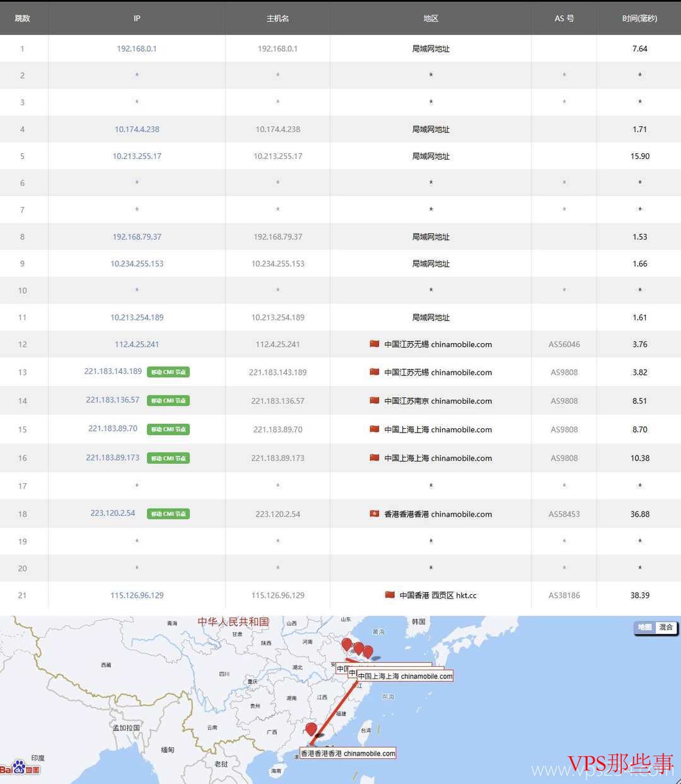Screen dimensions: 681x784
Task: Click region text 中国江苏南京 chinamobile.com
Action: click(x=438, y=401)
